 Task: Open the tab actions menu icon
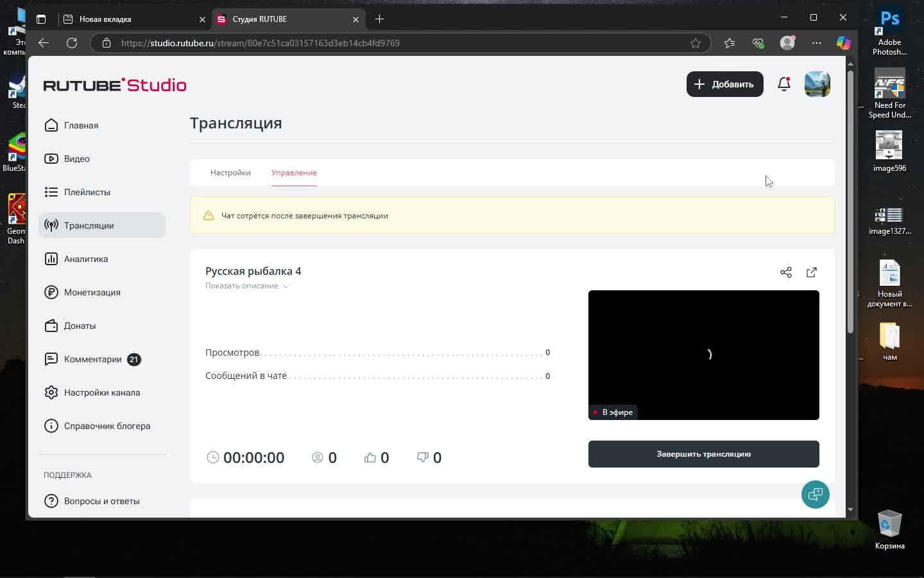click(41, 19)
